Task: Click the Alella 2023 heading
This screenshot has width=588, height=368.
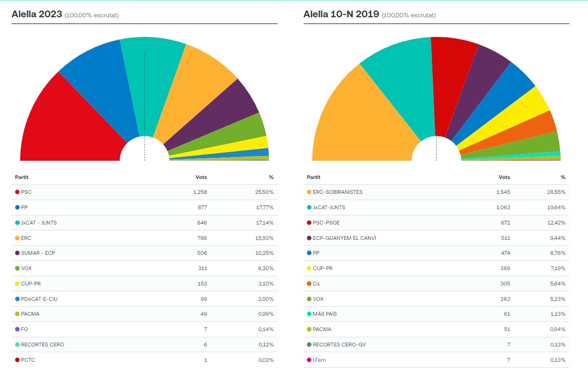Action: (x=37, y=14)
